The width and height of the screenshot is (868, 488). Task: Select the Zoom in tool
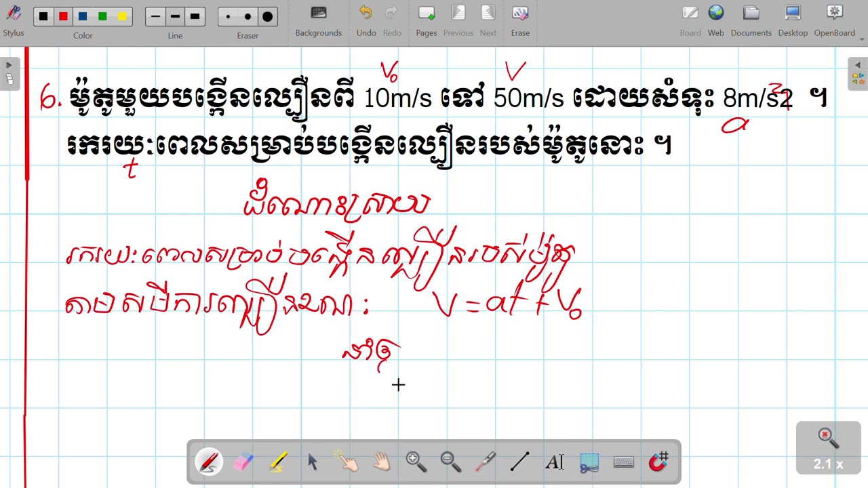tap(416, 462)
